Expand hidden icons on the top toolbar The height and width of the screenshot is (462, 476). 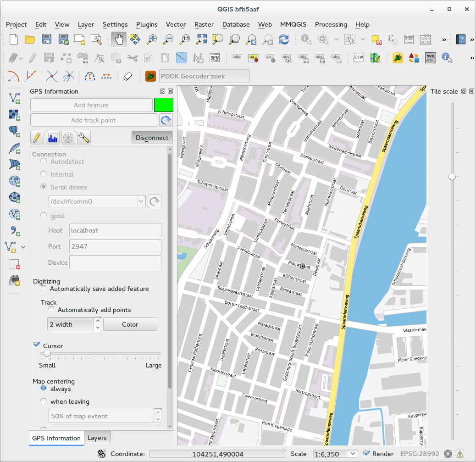(x=444, y=40)
